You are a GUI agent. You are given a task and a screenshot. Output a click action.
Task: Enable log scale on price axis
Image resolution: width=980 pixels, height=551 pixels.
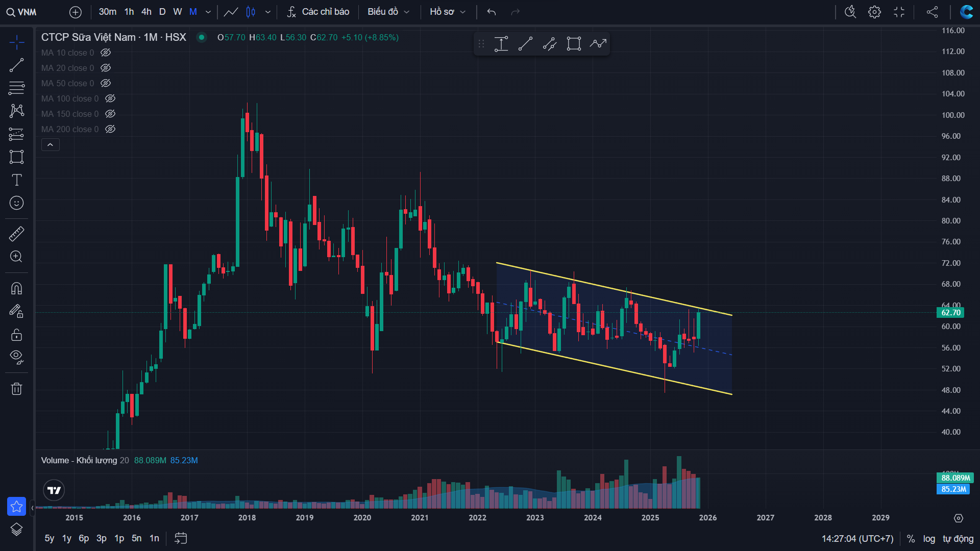[x=929, y=539]
